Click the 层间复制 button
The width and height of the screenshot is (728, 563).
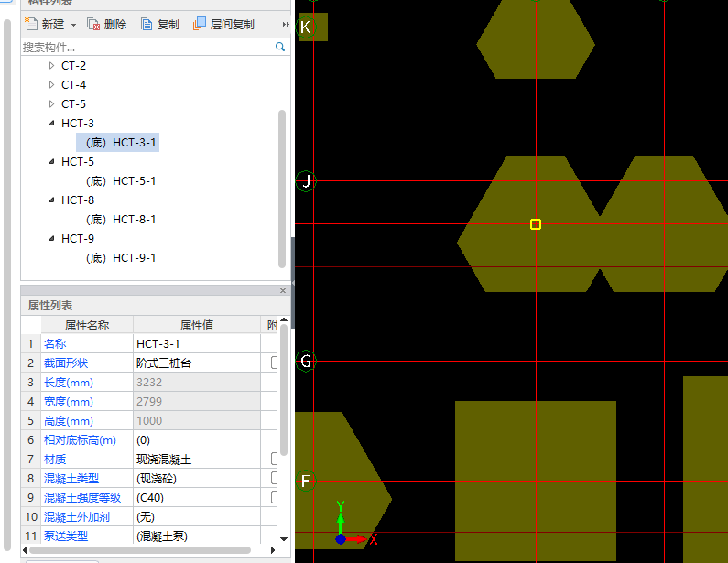pyautogui.click(x=223, y=24)
